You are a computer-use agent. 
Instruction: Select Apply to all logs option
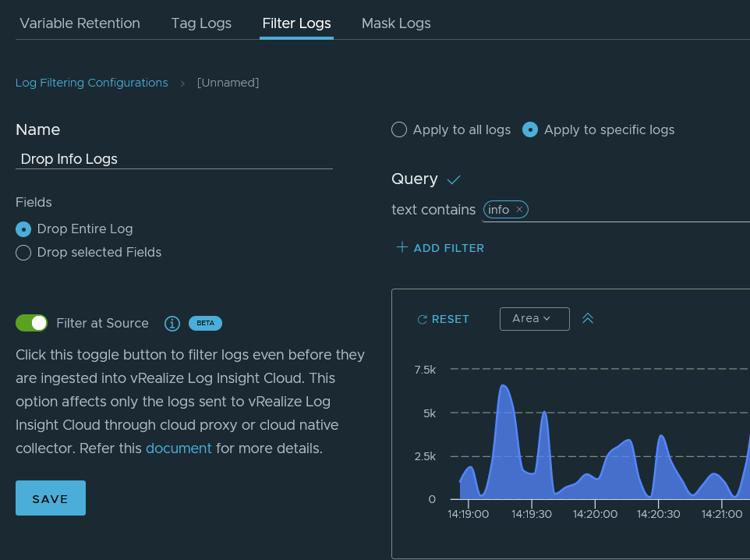[x=399, y=129]
